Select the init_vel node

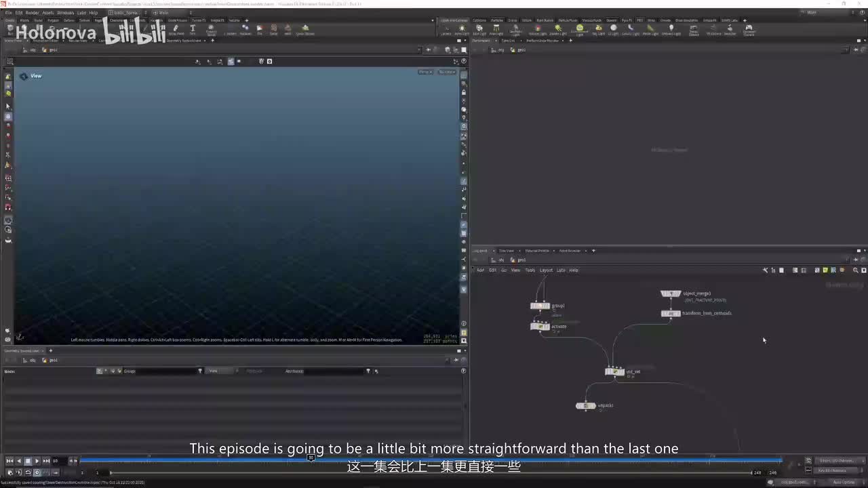click(615, 371)
